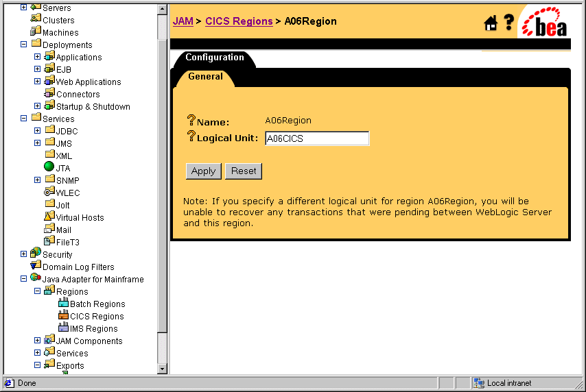The width and height of the screenshot is (586, 392).
Task: Collapse the Regions node
Action: (37, 291)
